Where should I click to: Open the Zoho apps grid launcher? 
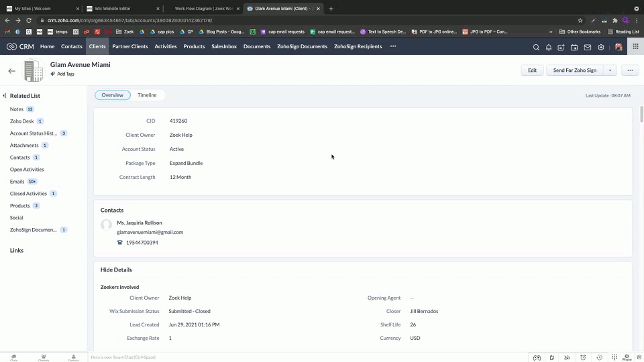click(x=635, y=46)
